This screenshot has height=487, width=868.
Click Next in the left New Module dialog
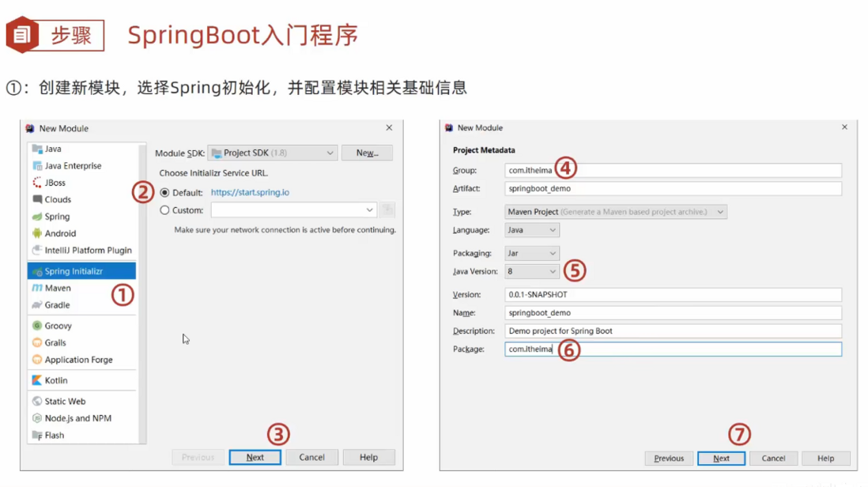255,457
